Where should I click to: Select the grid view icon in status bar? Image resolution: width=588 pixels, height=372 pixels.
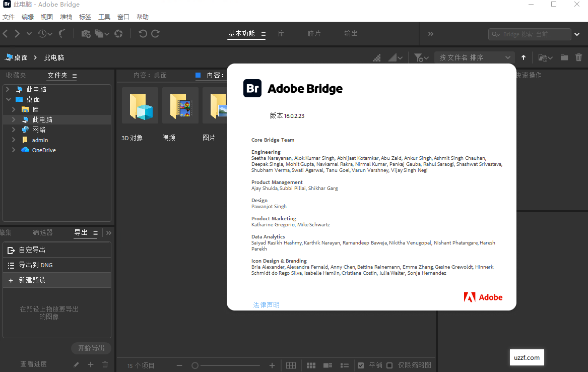tap(311, 365)
